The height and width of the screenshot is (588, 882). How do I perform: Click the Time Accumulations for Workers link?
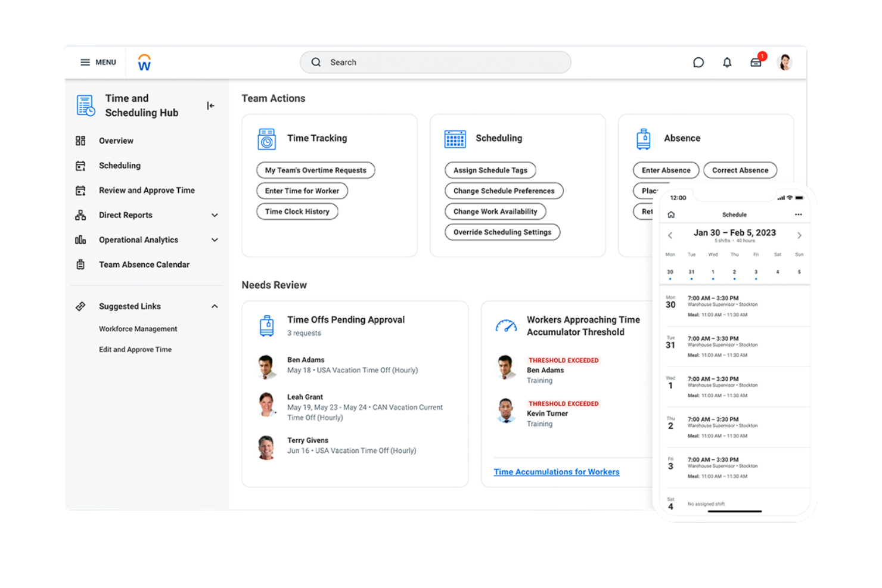tap(557, 471)
